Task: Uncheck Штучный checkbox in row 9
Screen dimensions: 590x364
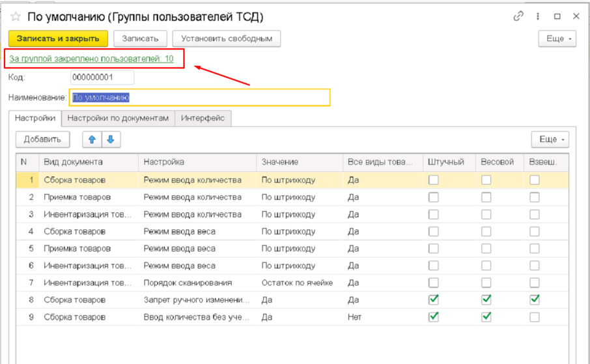Action: tap(433, 317)
